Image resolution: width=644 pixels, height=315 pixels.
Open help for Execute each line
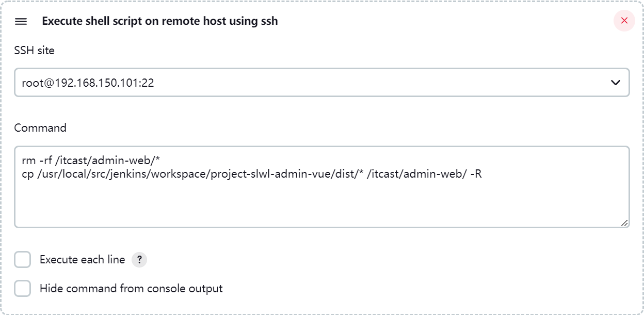139,260
